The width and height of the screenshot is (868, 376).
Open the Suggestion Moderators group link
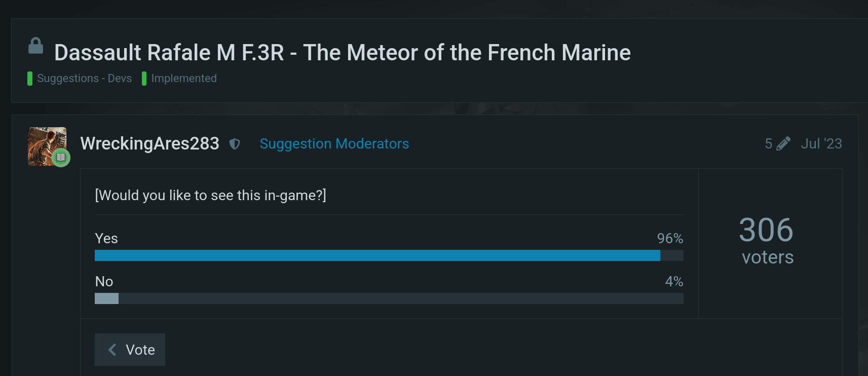334,144
